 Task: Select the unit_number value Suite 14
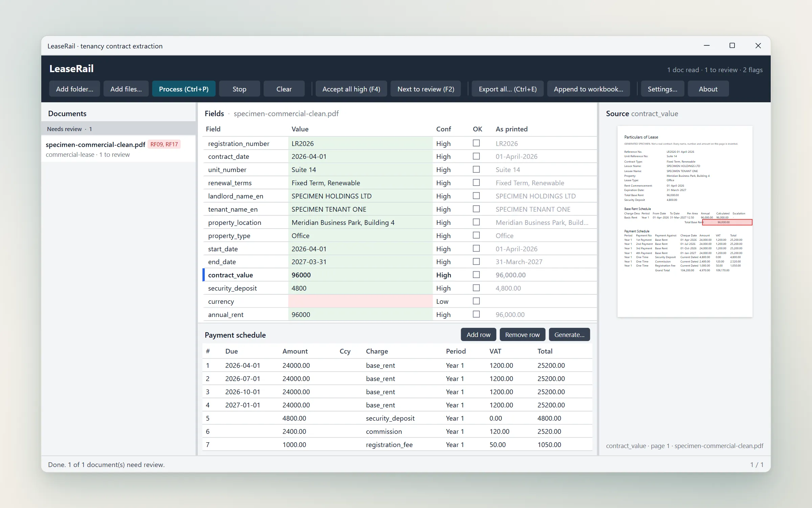(360, 169)
